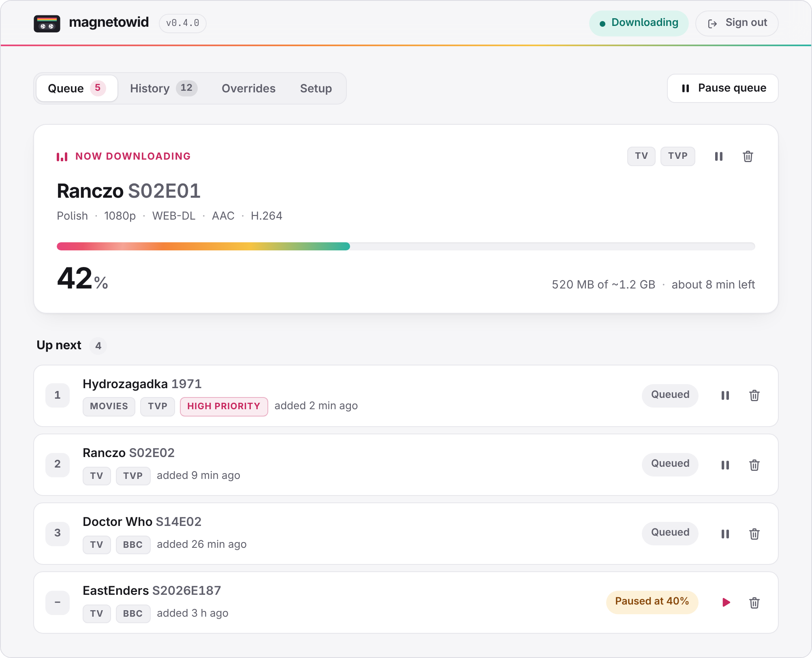
Task: Click the BBC tag on EastEnders
Action: [133, 613]
